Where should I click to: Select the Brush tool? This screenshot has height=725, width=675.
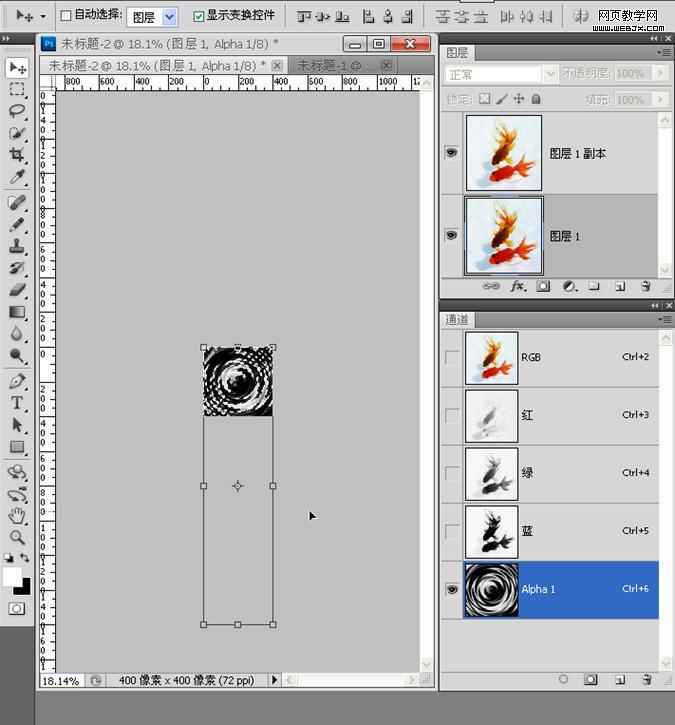(18, 224)
